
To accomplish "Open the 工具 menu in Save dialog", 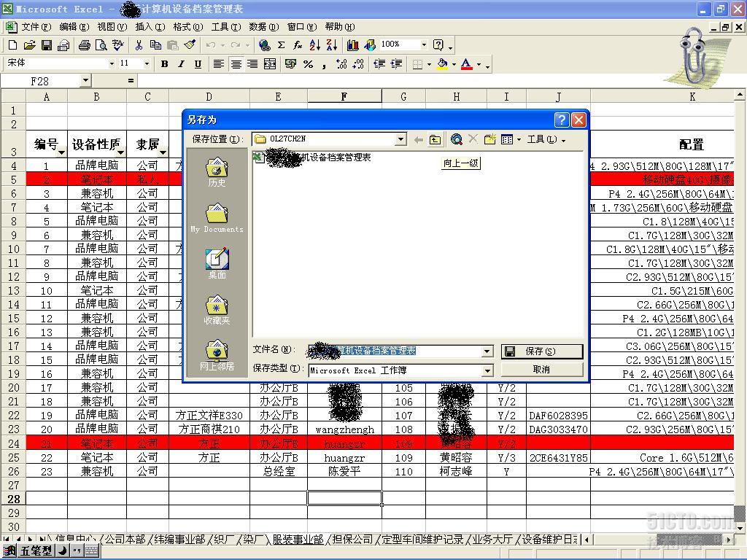I will 546,139.
